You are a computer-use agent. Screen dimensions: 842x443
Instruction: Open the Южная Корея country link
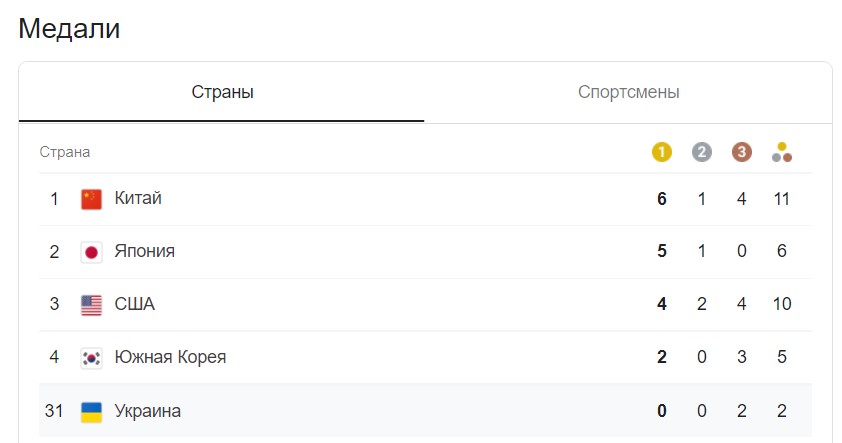170,357
